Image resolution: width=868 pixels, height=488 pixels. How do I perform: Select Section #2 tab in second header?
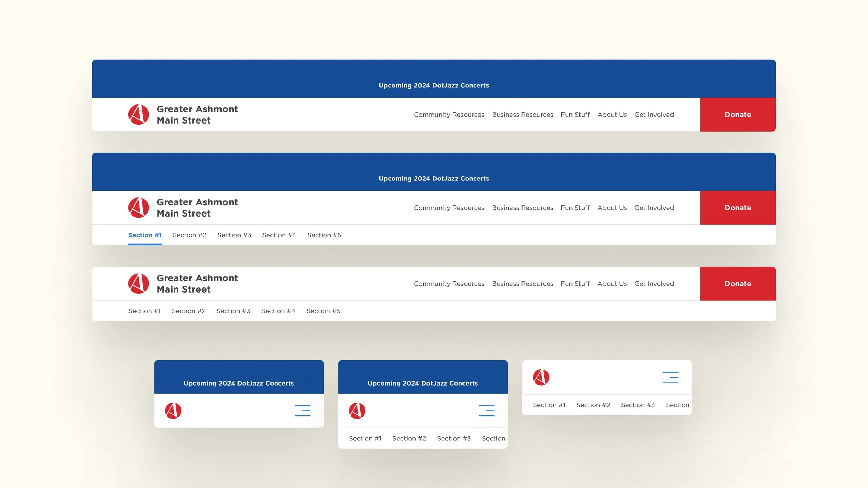click(x=190, y=235)
